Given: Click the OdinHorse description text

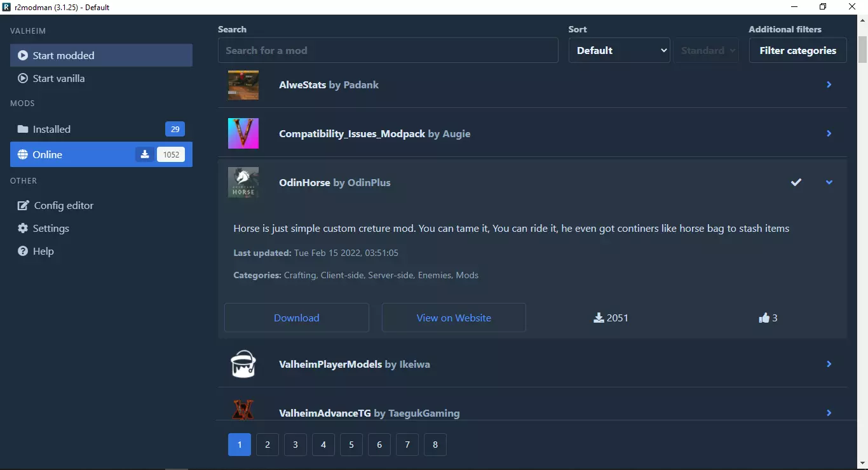Looking at the screenshot, I should 512,229.
